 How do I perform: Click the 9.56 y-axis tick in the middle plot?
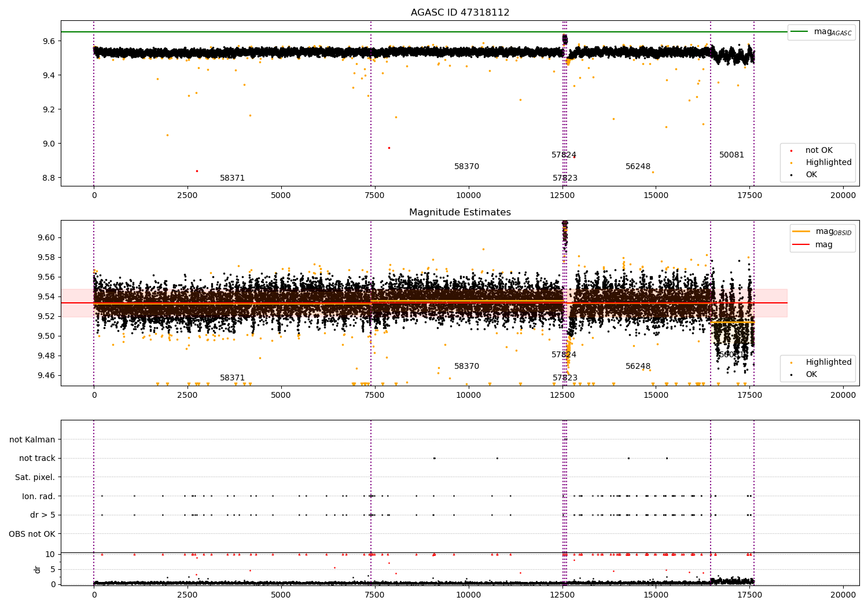46,277
